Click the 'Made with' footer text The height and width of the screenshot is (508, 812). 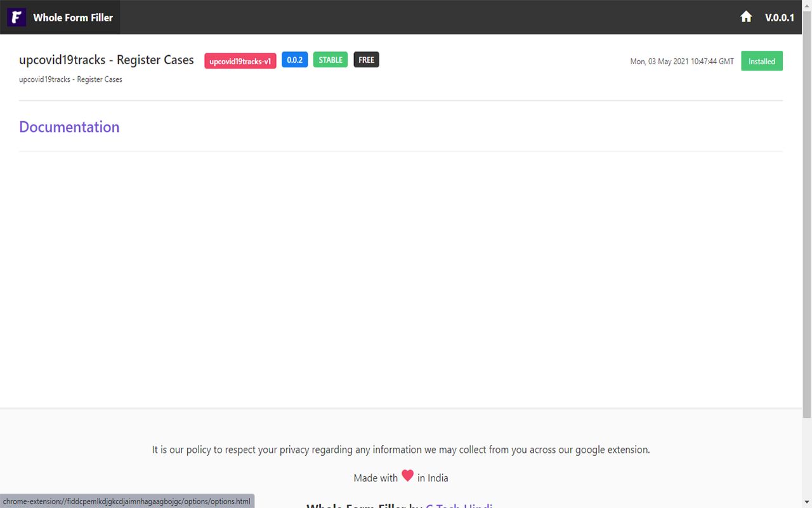click(376, 478)
